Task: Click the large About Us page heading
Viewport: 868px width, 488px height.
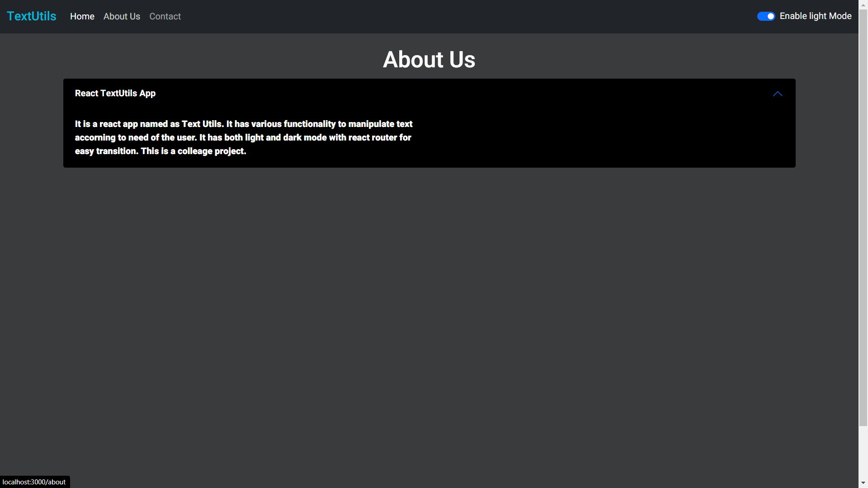Action: pyautogui.click(x=429, y=59)
